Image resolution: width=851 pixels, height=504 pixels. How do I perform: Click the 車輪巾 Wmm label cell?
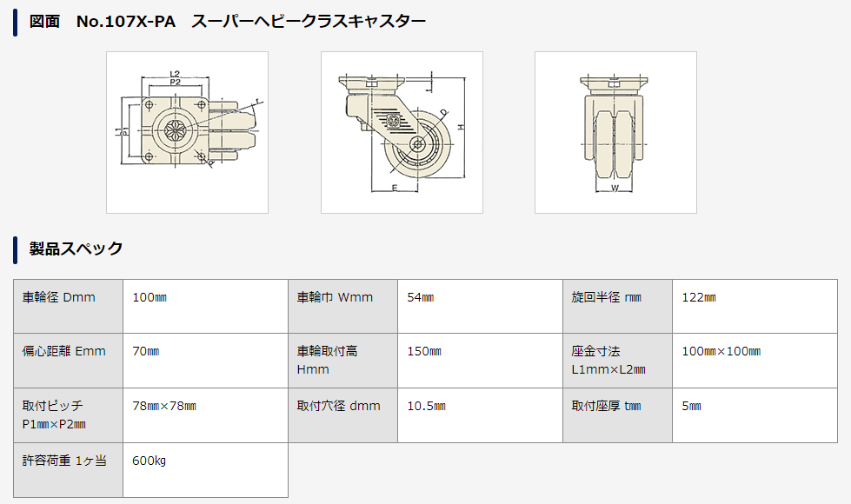point(343,306)
